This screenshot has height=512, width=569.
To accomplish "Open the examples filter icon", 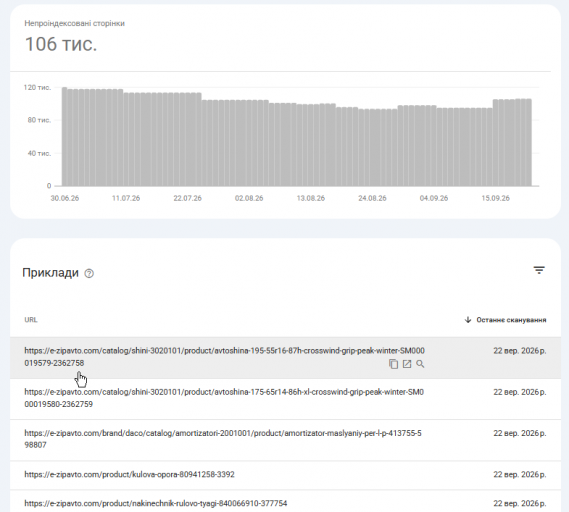I will [539, 270].
